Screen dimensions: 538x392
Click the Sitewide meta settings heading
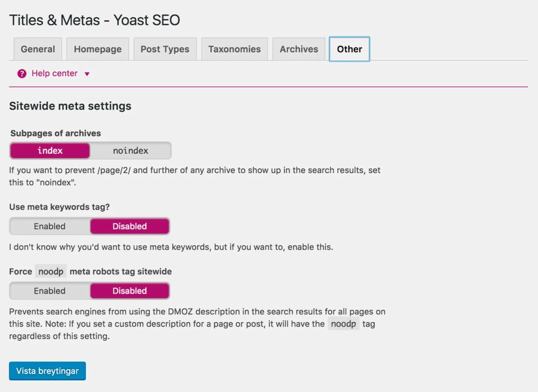pyautogui.click(x=70, y=106)
